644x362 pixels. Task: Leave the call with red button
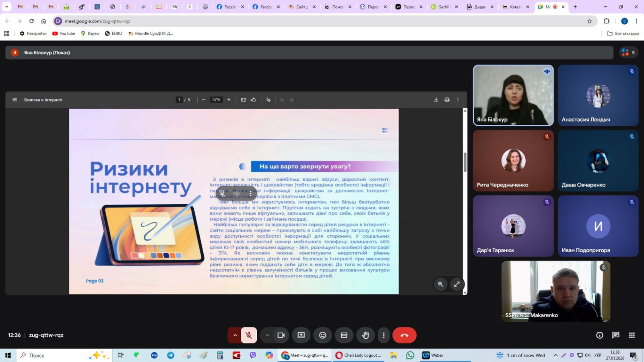coord(404,335)
